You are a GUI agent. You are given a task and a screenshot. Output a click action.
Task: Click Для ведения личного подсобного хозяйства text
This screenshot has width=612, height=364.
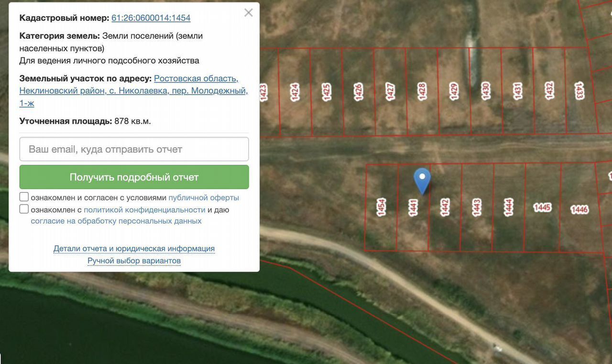coord(109,61)
